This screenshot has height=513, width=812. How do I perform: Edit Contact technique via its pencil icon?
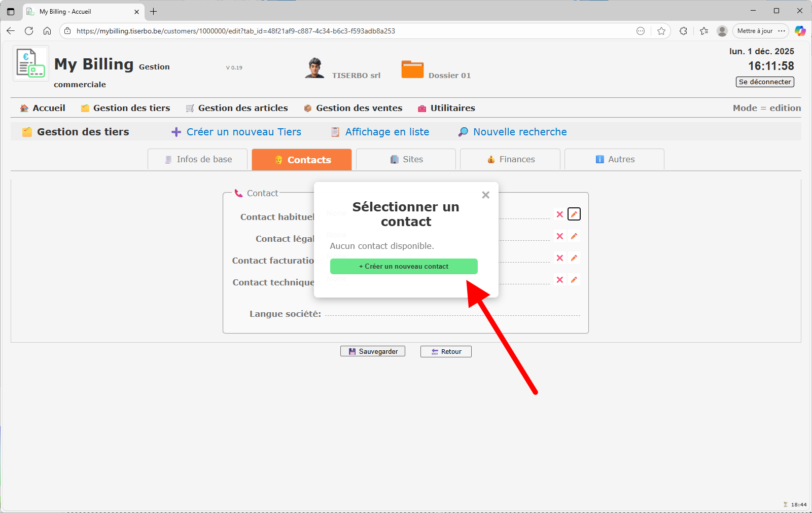click(574, 279)
